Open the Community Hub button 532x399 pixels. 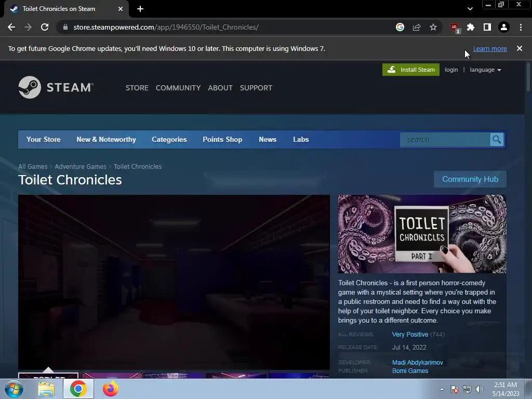(470, 179)
